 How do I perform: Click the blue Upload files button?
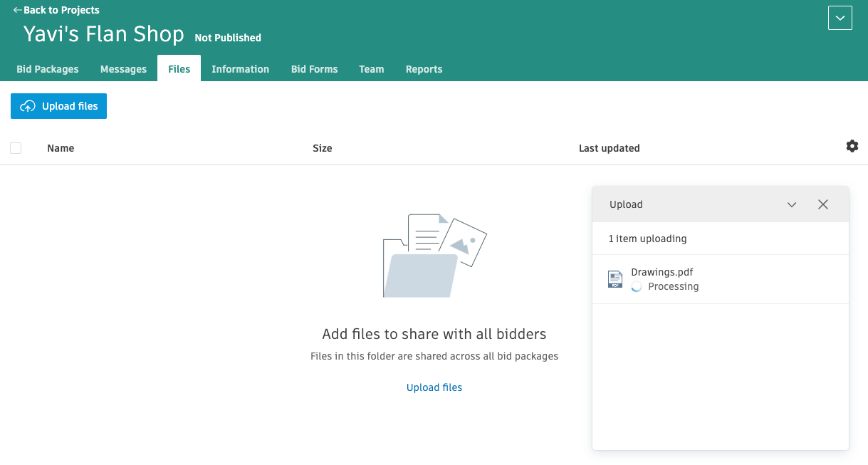point(59,106)
